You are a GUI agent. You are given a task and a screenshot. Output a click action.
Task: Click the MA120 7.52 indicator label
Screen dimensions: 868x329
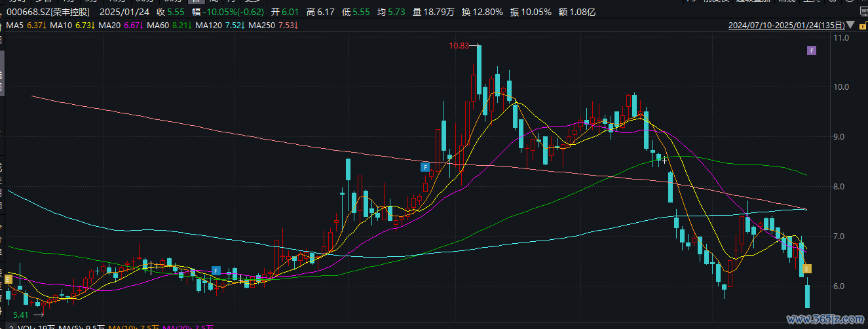220,26
